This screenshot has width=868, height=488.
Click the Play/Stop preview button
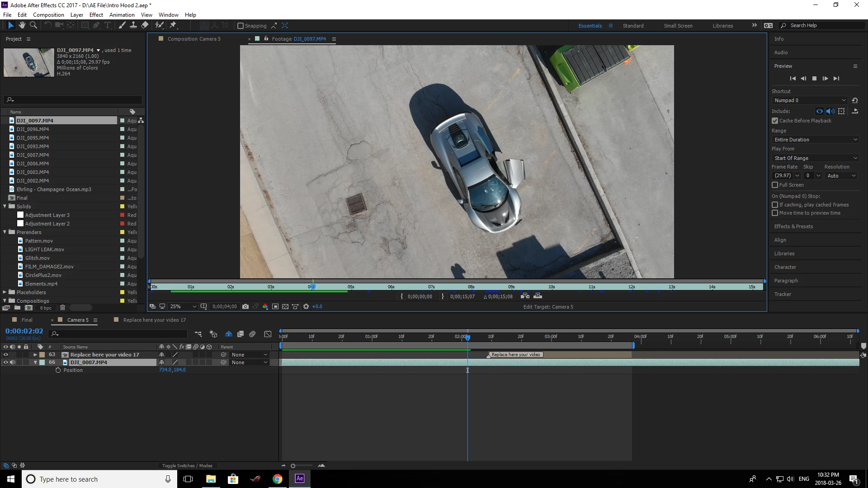814,78
